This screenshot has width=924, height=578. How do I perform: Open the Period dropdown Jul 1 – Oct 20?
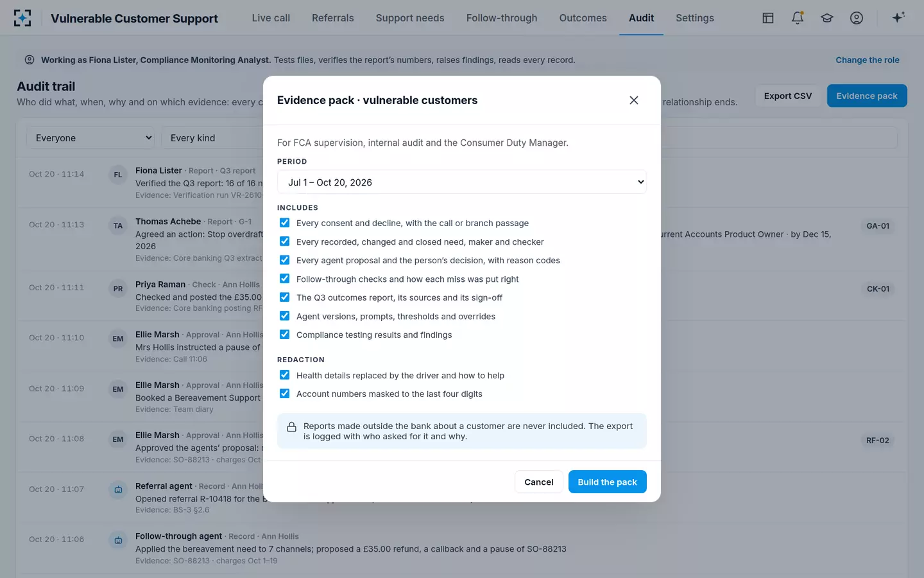[x=462, y=182]
